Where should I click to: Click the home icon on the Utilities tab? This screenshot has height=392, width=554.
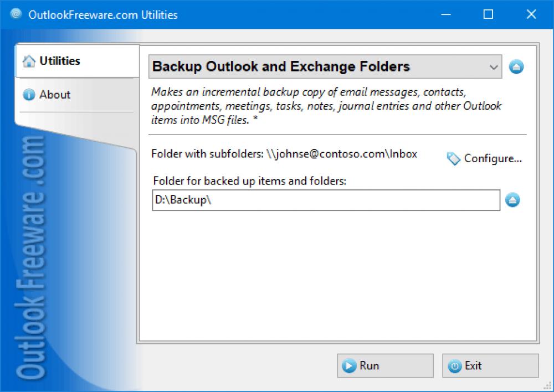click(29, 60)
